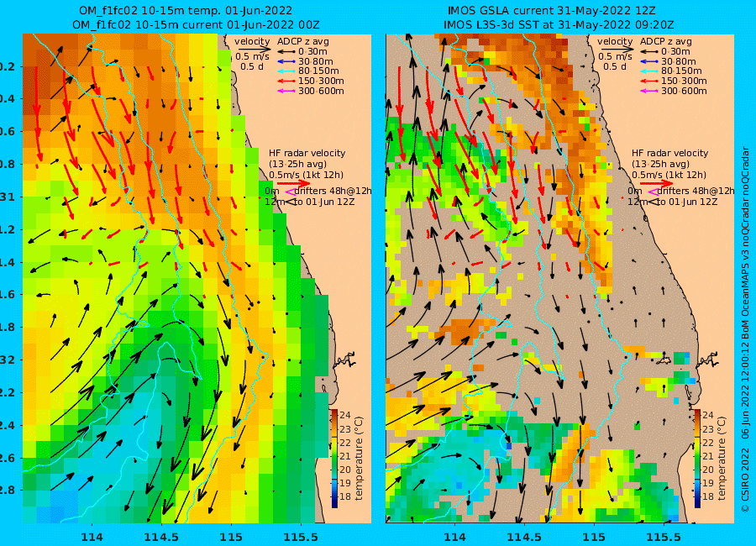Click longitude label 114 under right map

[454, 537]
